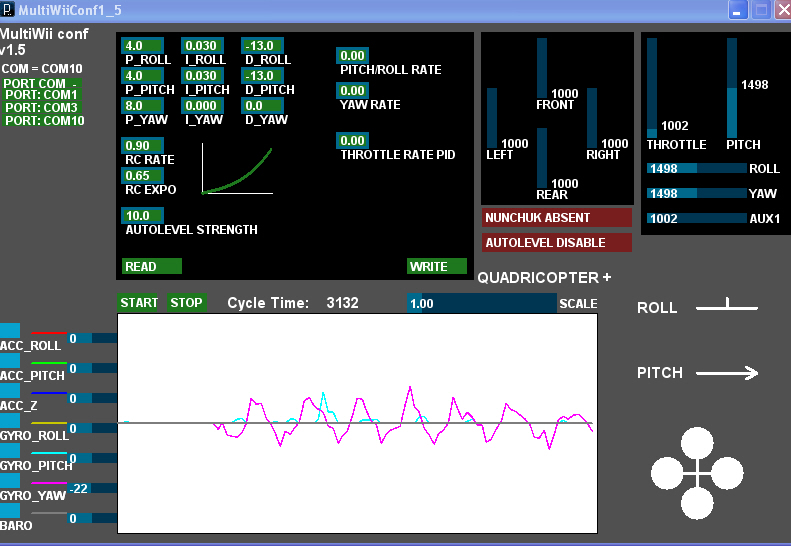Stop the sensor graph with STOP
Screen dimensions: 791x553
coord(187,303)
